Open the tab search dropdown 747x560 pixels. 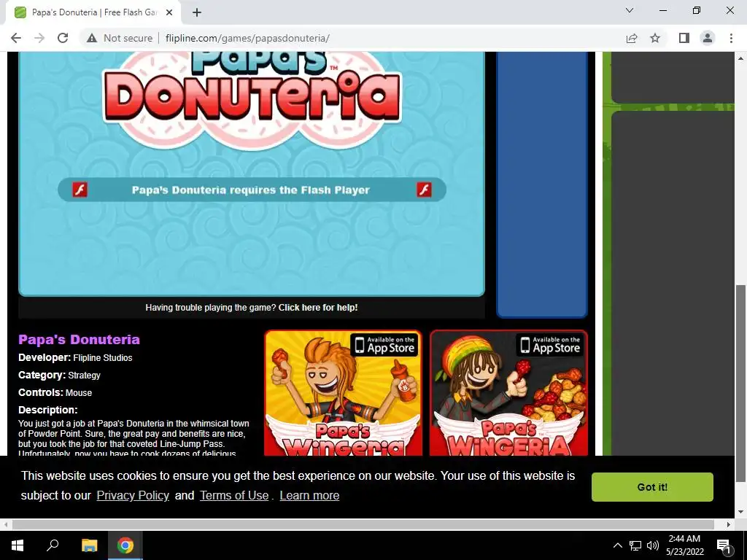630,10
